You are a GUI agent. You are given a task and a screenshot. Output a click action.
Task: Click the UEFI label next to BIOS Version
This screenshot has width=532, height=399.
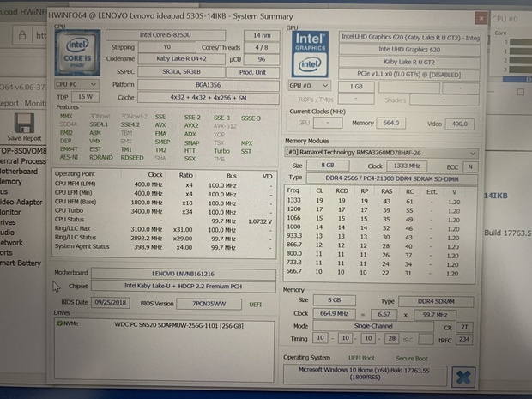[256, 305]
